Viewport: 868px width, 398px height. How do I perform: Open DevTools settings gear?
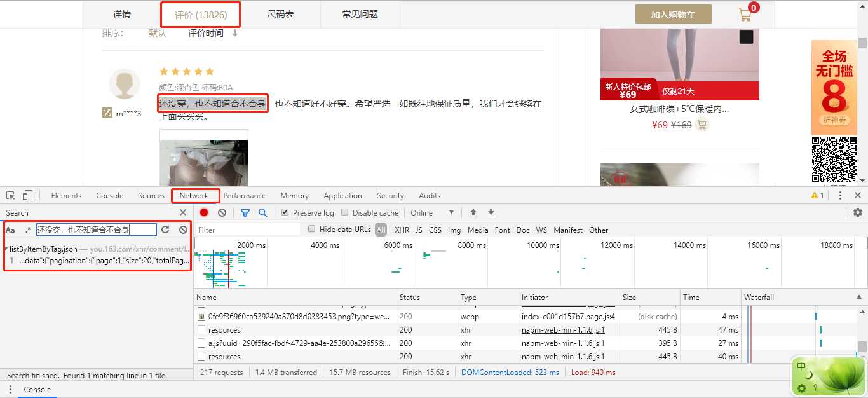858,212
